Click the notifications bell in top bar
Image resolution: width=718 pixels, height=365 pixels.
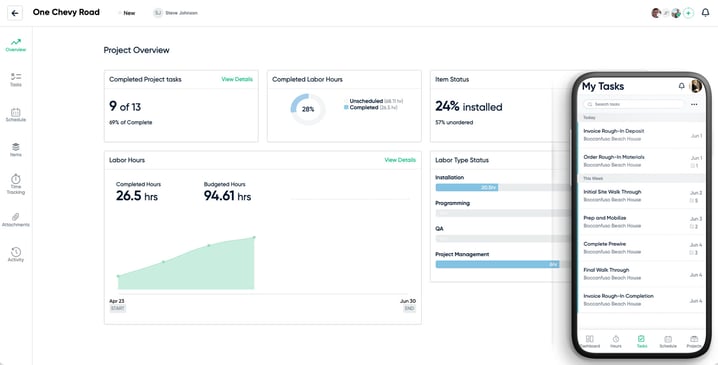[706, 13]
